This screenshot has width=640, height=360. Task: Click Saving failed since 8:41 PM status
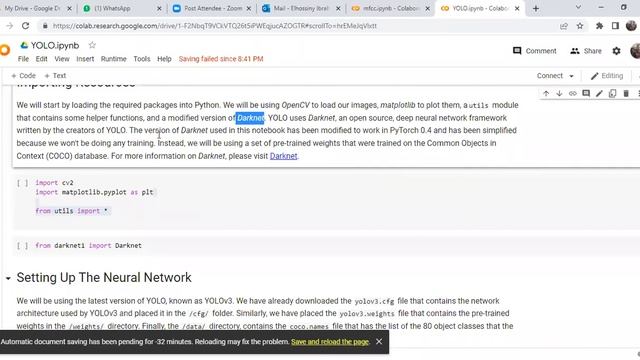(221, 59)
